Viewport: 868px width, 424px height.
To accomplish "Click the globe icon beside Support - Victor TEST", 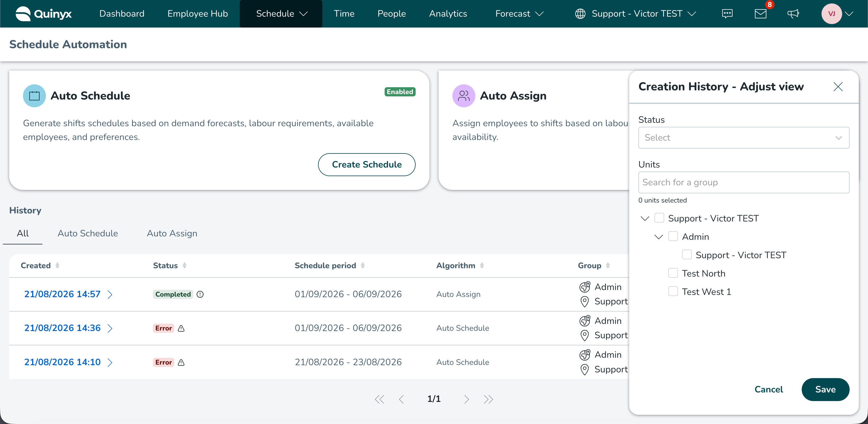I will [580, 14].
